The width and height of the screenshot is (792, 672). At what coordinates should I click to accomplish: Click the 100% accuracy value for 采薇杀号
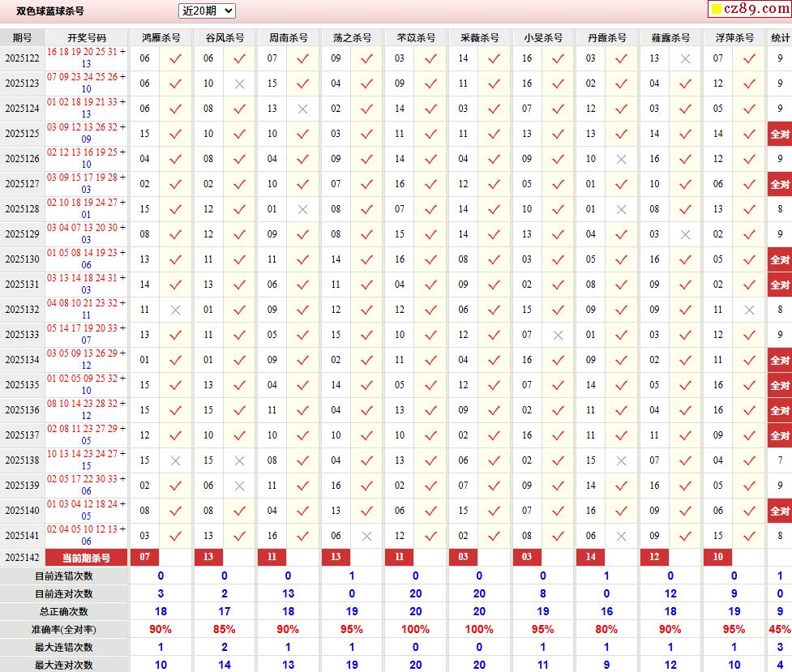tap(479, 629)
